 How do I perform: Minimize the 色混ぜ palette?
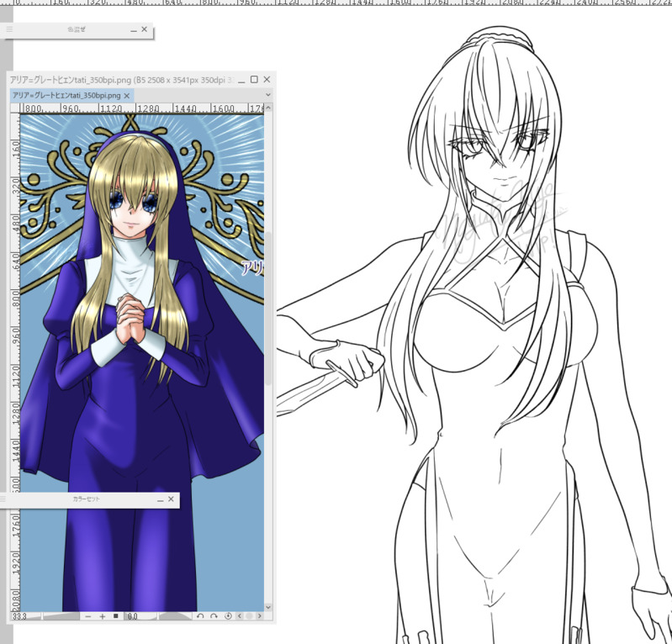tap(133, 30)
